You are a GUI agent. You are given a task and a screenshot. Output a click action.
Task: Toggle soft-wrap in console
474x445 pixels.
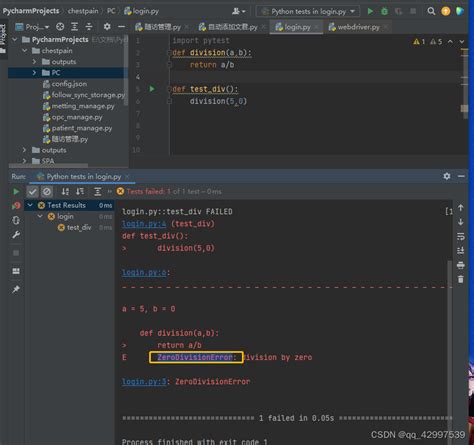click(x=460, y=237)
